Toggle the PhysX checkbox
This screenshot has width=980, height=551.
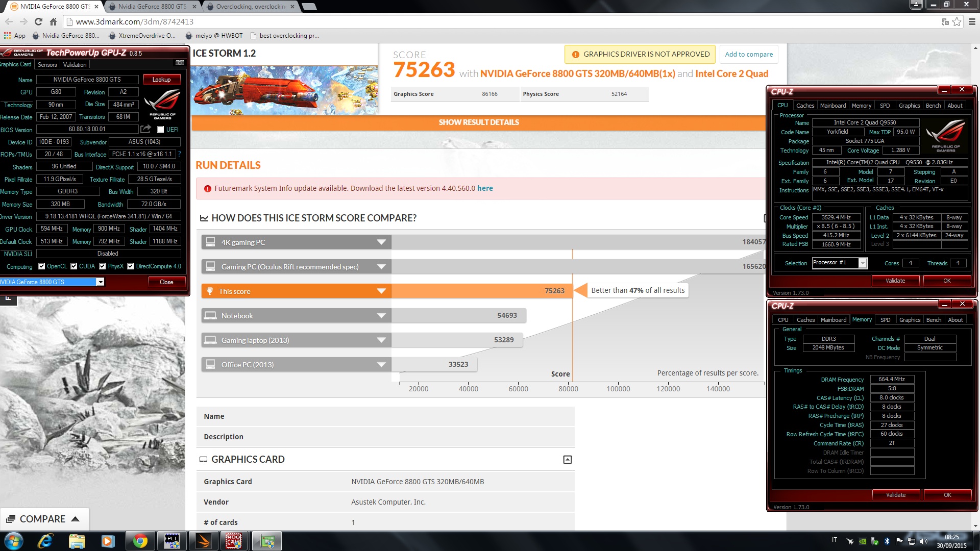tap(102, 266)
